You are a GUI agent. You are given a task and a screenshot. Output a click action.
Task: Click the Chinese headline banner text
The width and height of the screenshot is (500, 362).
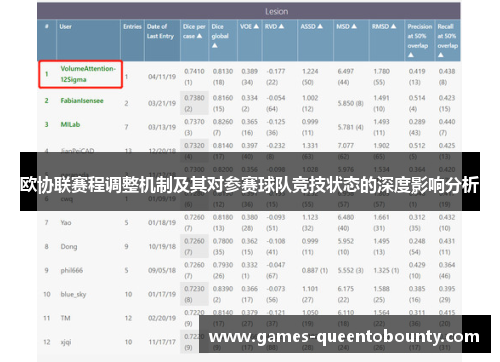249,184
